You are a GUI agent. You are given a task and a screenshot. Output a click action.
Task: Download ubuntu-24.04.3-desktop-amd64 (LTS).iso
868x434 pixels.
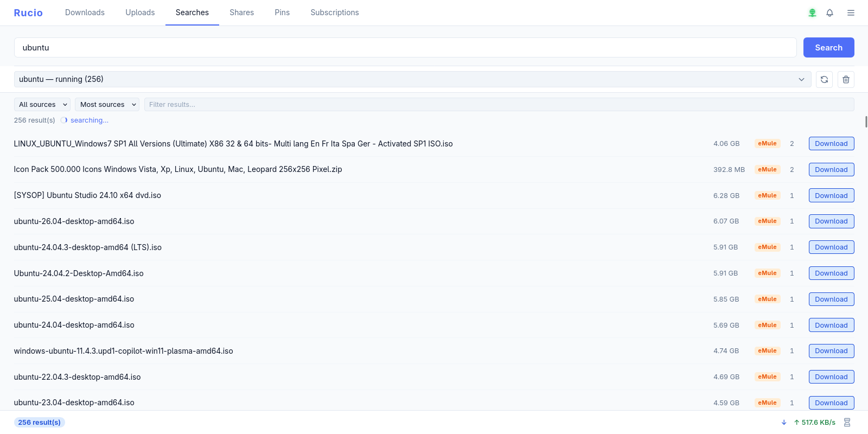click(831, 247)
